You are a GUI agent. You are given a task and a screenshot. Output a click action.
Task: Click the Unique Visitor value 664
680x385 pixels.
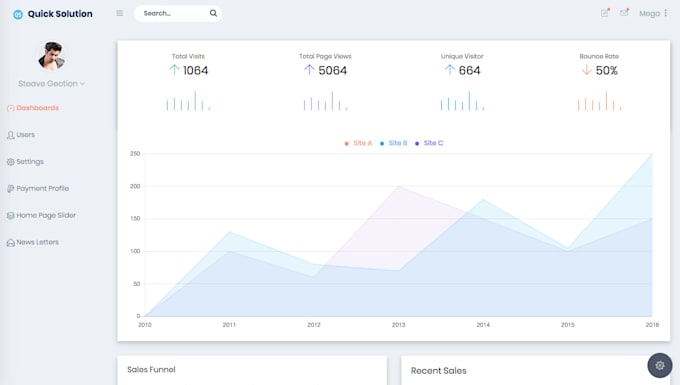[470, 71]
